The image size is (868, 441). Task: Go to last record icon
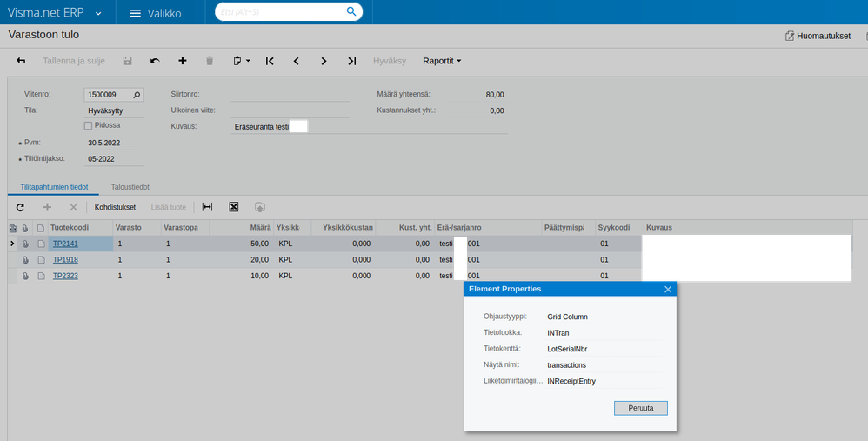click(x=351, y=61)
